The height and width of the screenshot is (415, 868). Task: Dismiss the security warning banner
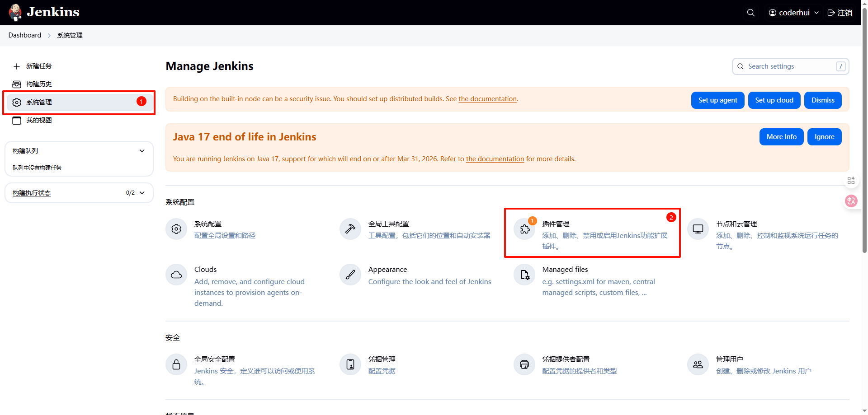(x=822, y=100)
